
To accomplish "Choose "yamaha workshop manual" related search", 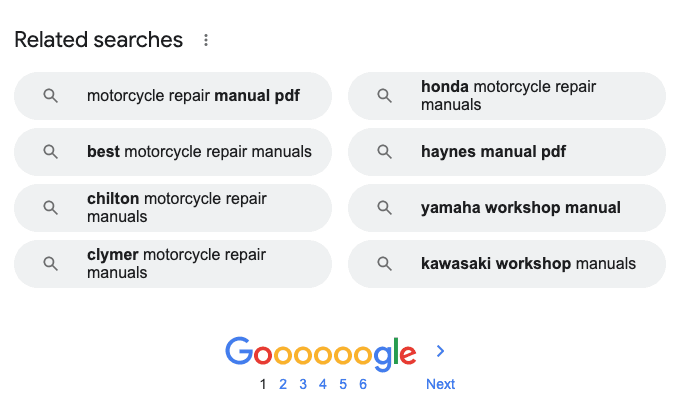I will point(520,208).
